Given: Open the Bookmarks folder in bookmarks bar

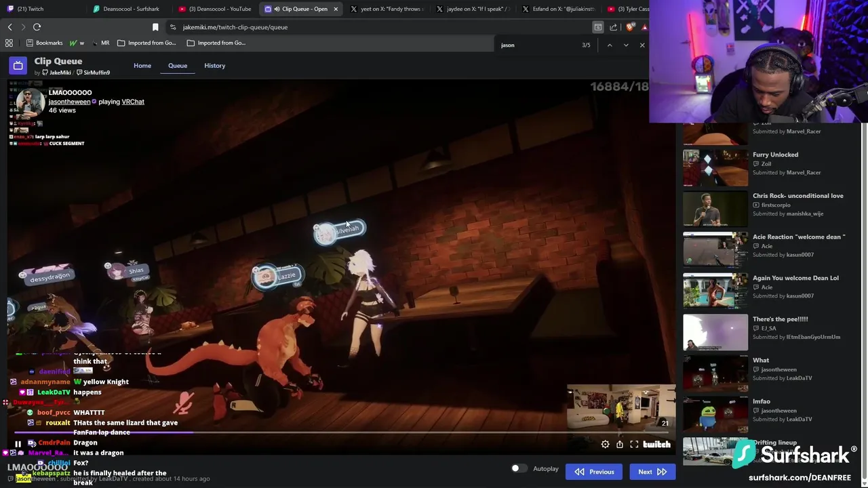Looking at the screenshot, I should click(44, 43).
